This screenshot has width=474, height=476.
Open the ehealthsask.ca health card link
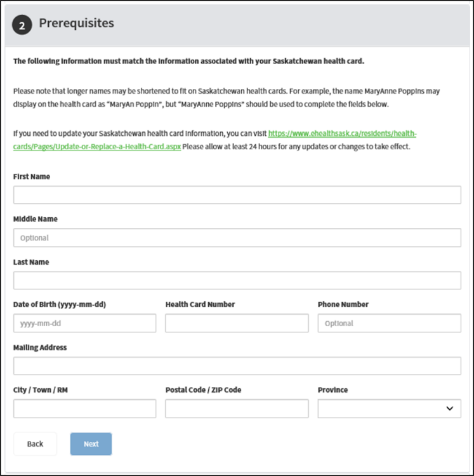tap(342, 133)
